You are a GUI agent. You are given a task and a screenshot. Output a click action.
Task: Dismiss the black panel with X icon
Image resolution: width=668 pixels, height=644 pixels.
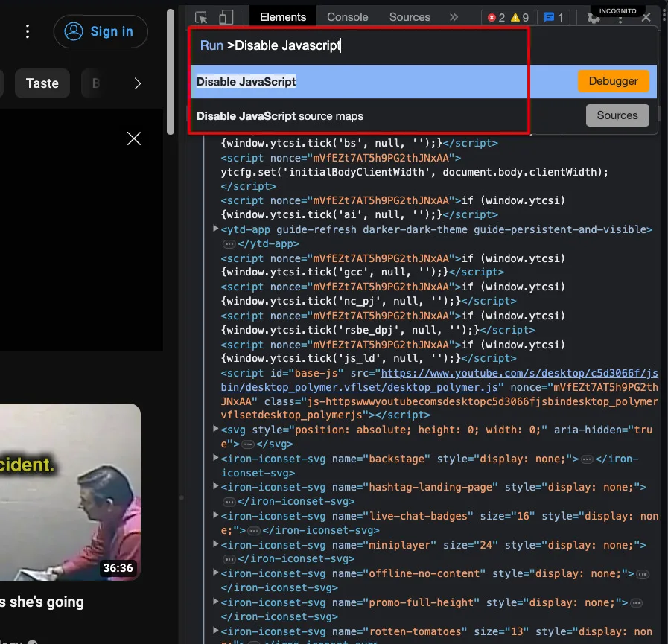134,138
